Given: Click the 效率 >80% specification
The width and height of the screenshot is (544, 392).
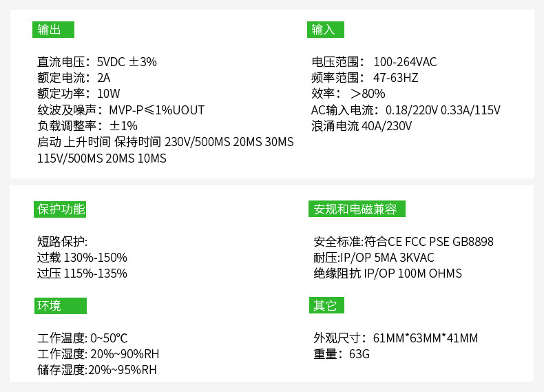Looking at the screenshot, I should coord(348,94).
